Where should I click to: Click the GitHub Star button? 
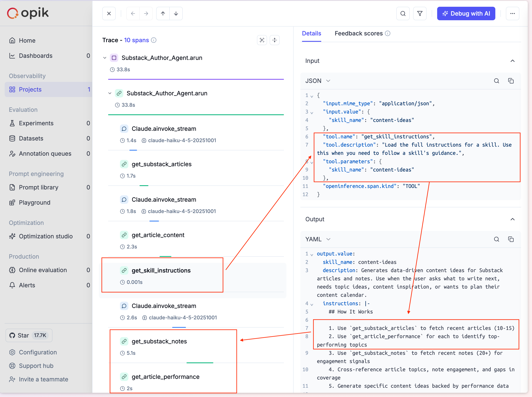click(29, 335)
